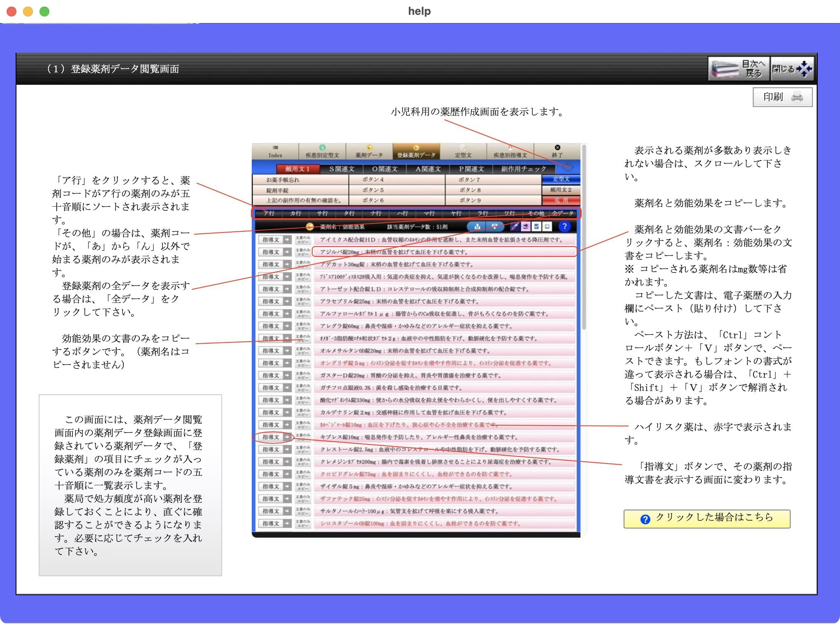Click the pink speaker icon in the toolbar
Screen dimensions: 840x624
click(x=526, y=226)
